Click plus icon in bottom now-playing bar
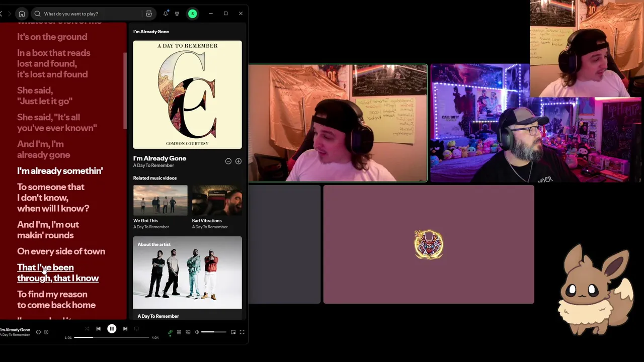 click(x=46, y=332)
